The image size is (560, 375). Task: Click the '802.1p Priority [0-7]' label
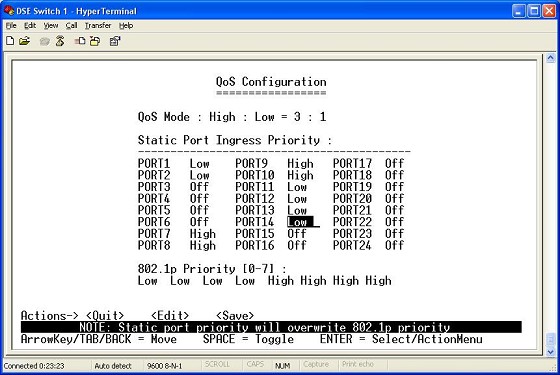(206, 269)
